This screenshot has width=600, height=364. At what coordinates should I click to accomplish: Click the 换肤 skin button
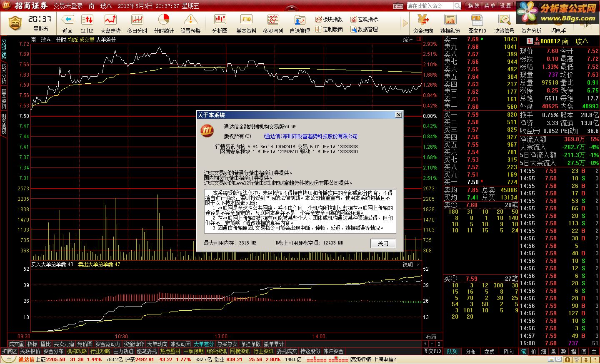[x=474, y=6]
